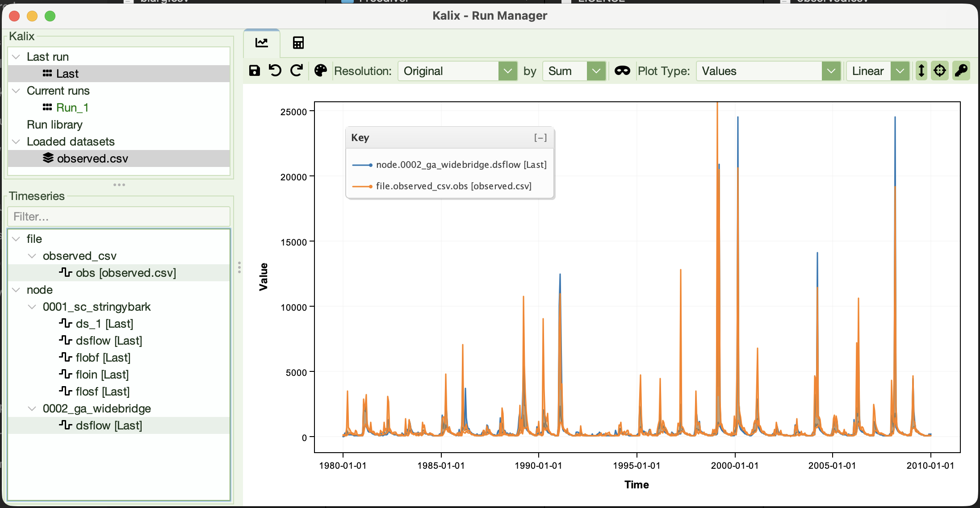Click the crosshair target icon
Image resolution: width=980 pixels, height=508 pixels.
940,71
